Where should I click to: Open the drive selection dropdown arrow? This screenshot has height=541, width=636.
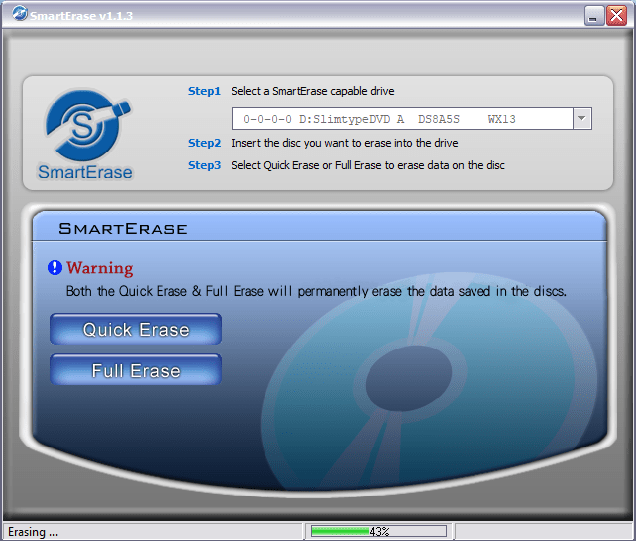[x=582, y=118]
